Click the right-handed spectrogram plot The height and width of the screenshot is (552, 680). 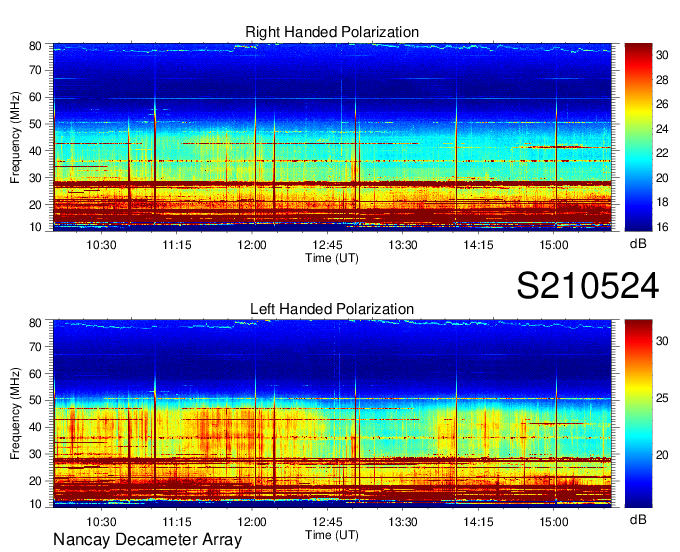pos(332,137)
